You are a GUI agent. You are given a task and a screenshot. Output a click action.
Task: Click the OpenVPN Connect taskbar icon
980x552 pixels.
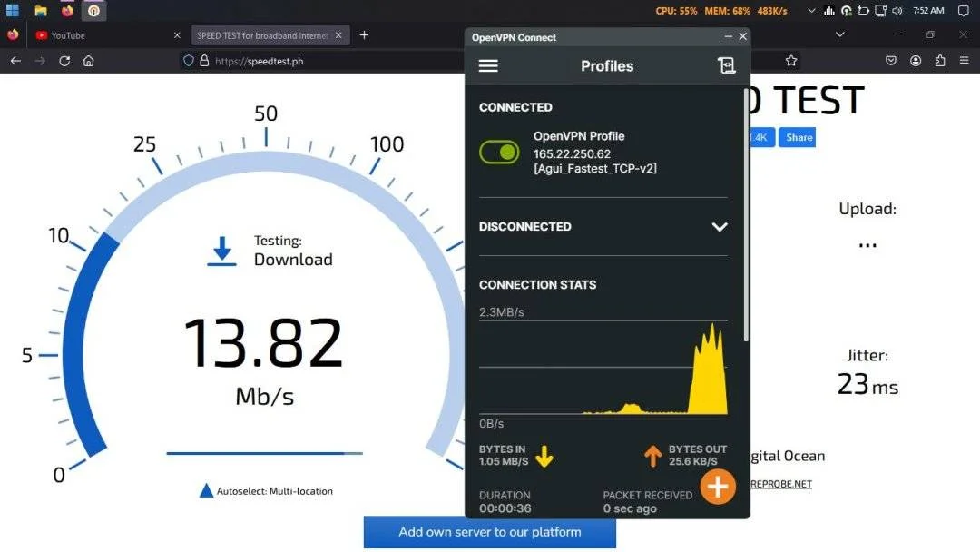coord(93,11)
